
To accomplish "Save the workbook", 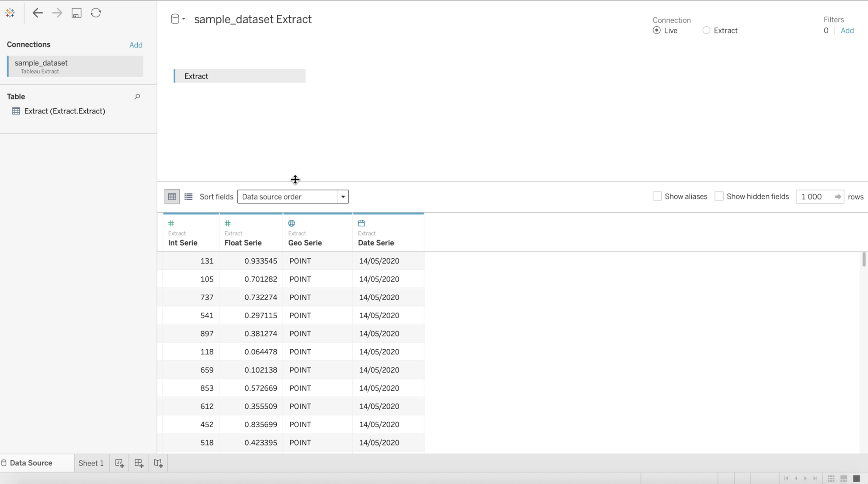I will tap(76, 13).
